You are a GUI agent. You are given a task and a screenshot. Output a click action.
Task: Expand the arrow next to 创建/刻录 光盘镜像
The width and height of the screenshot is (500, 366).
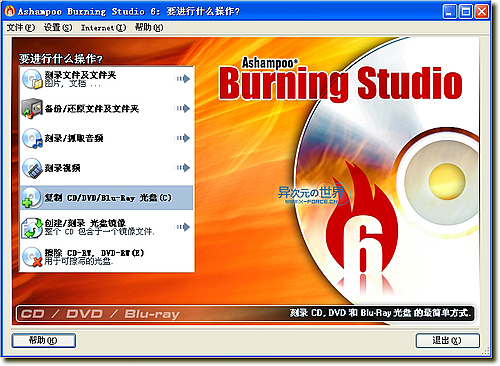183,227
